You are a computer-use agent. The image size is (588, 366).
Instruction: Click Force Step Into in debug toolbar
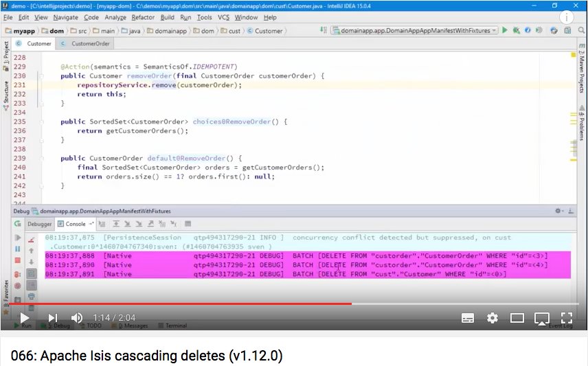coord(139,224)
